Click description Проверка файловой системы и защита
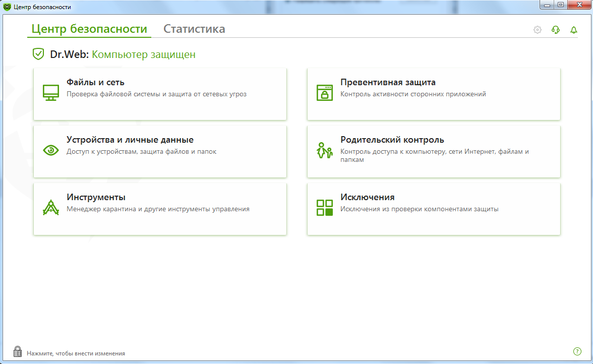The height and width of the screenshot is (364, 593). [156, 94]
